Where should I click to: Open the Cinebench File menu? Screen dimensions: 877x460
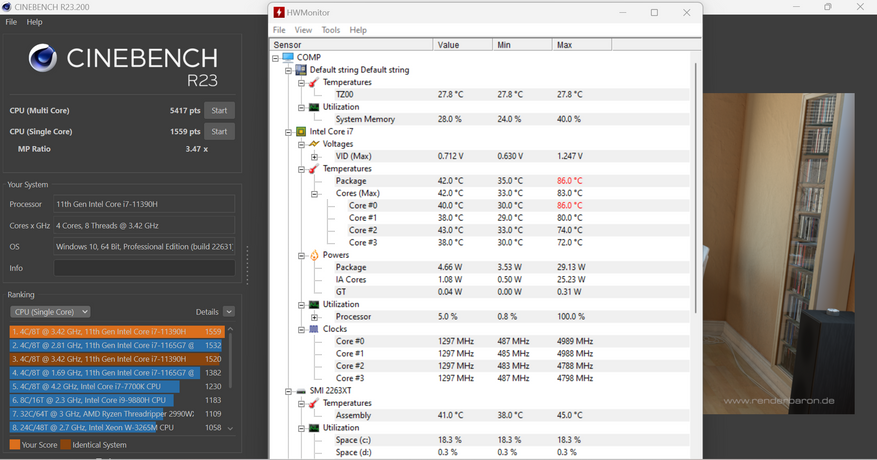(x=11, y=22)
